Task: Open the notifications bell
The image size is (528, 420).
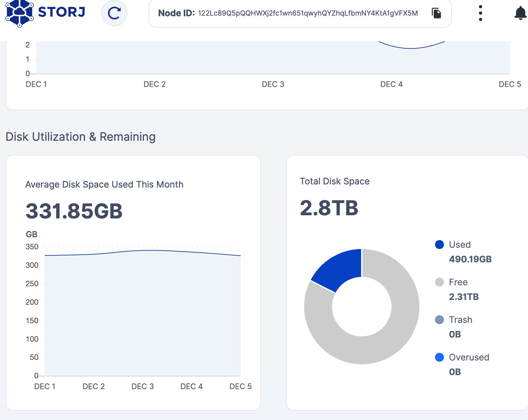Action: 520,13
